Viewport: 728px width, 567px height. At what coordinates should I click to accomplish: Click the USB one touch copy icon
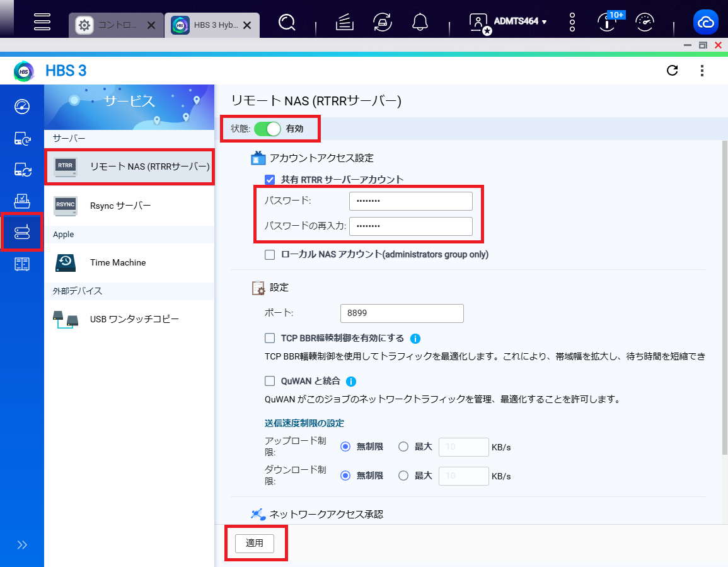click(65, 320)
